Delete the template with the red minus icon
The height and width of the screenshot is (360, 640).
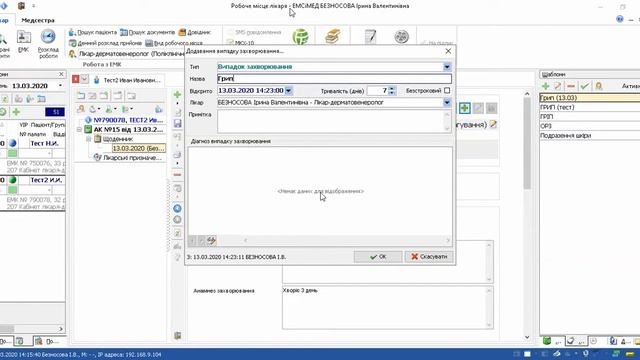click(571, 86)
